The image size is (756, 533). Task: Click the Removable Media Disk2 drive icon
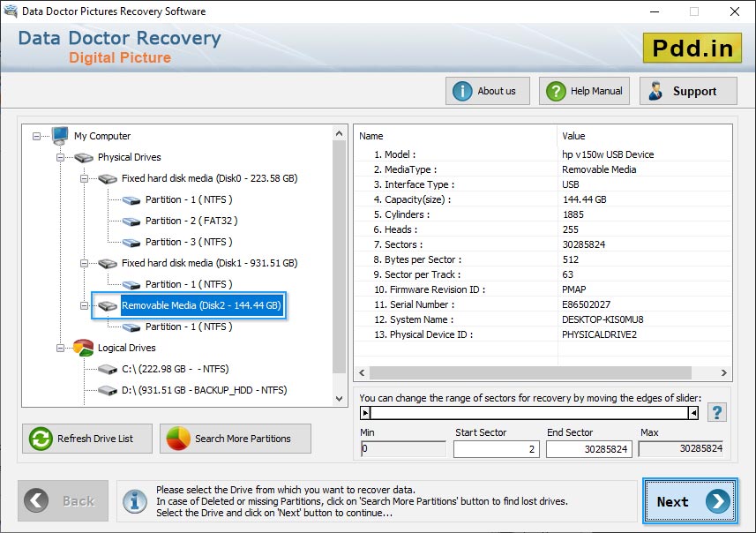click(108, 306)
